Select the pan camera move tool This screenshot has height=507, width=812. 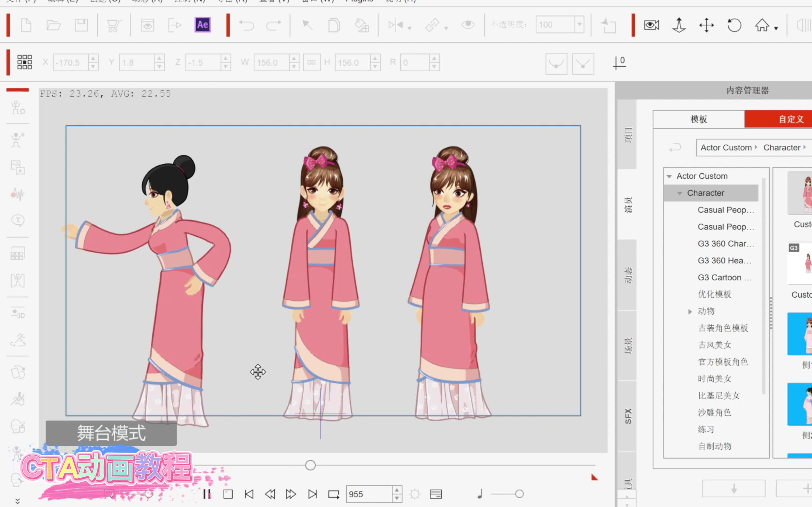click(x=706, y=25)
